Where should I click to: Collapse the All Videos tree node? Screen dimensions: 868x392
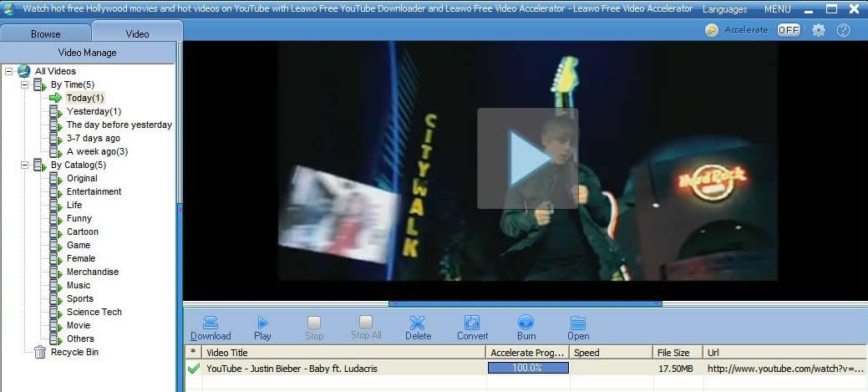[9, 71]
